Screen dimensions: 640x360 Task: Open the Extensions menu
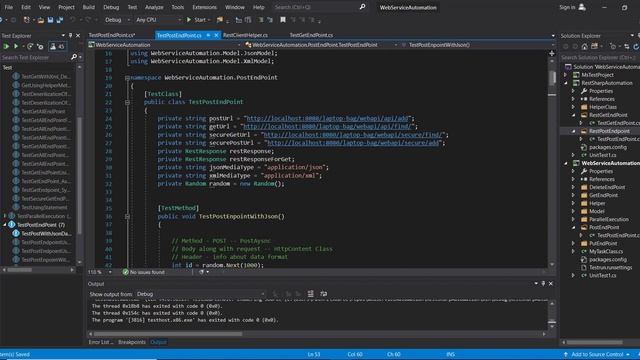tap(204, 7)
